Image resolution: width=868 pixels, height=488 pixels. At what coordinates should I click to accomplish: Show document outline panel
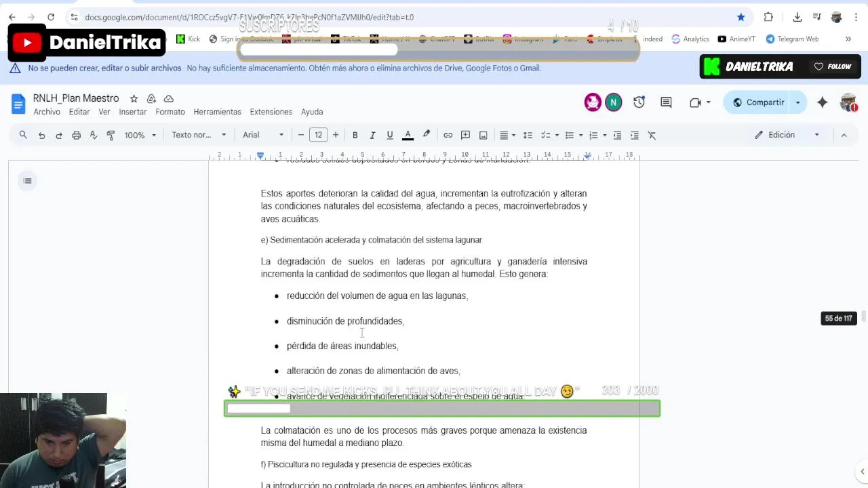(x=27, y=180)
